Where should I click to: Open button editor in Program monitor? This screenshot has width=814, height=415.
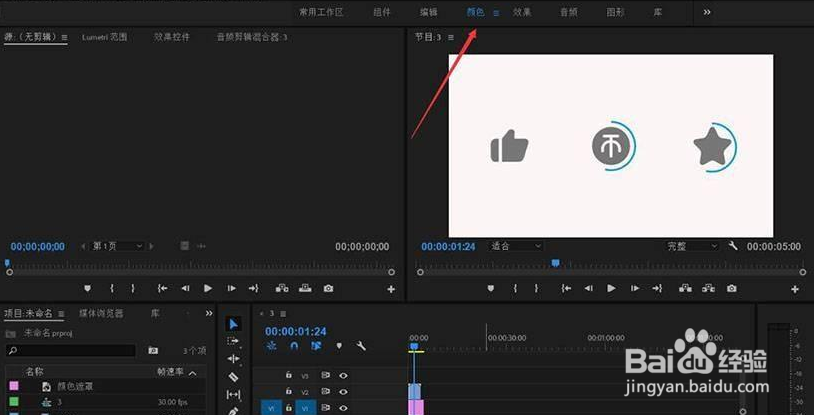(795, 289)
